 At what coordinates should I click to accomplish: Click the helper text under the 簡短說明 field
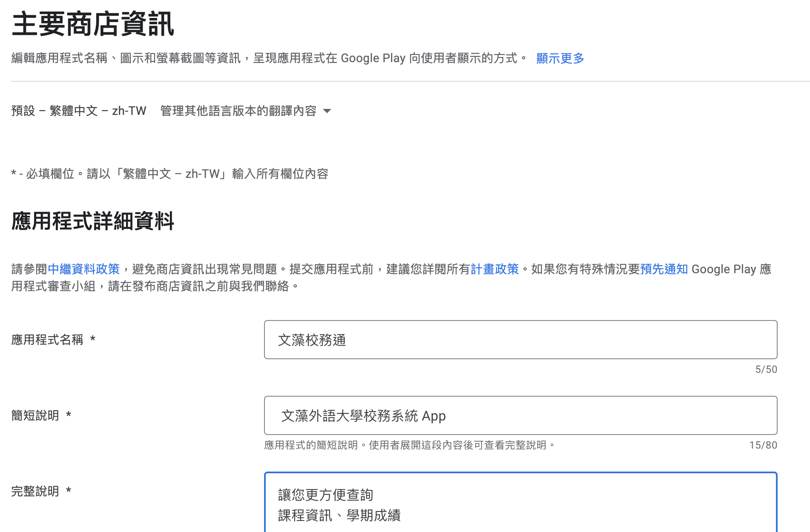pyautogui.click(x=409, y=445)
